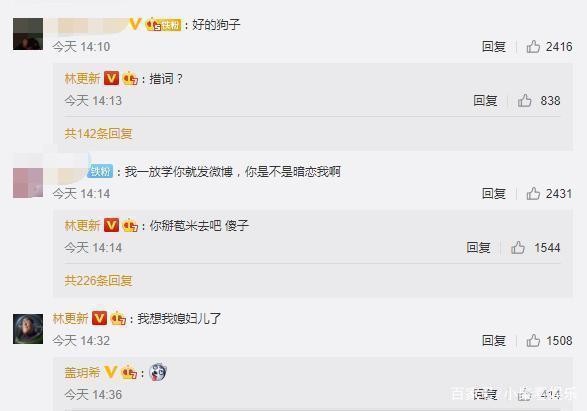
Task: Like the '你掰苞米去吧 傻子' reply
Action: pos(518,247)
